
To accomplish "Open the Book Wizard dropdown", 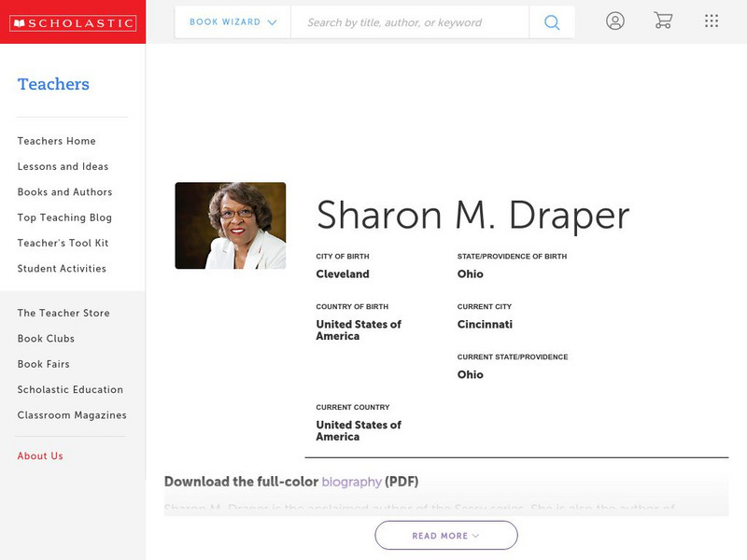I will tap(233, 21).
